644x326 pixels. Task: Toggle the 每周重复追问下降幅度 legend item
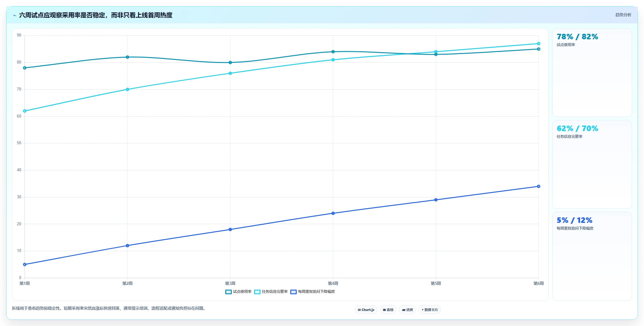[x=313, y=292]
